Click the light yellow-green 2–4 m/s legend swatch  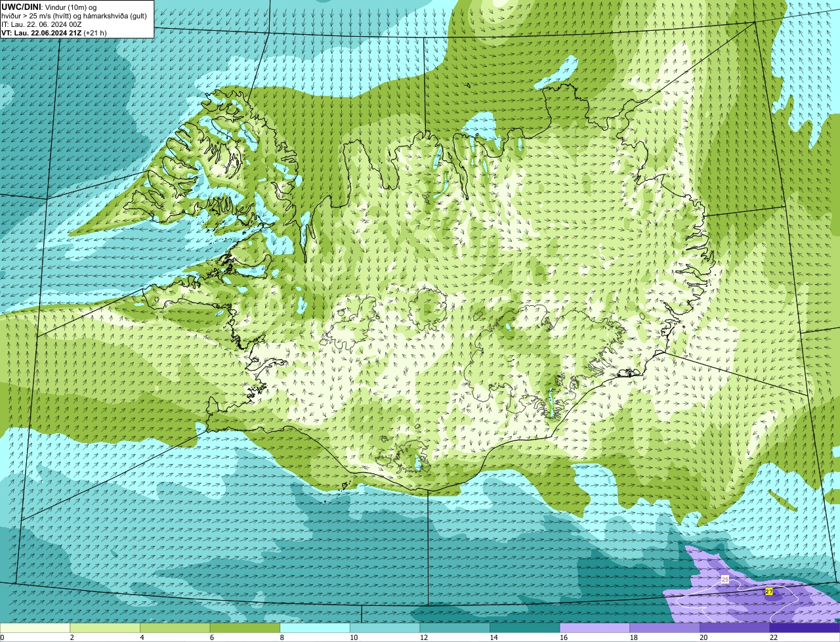click(105, 628)
